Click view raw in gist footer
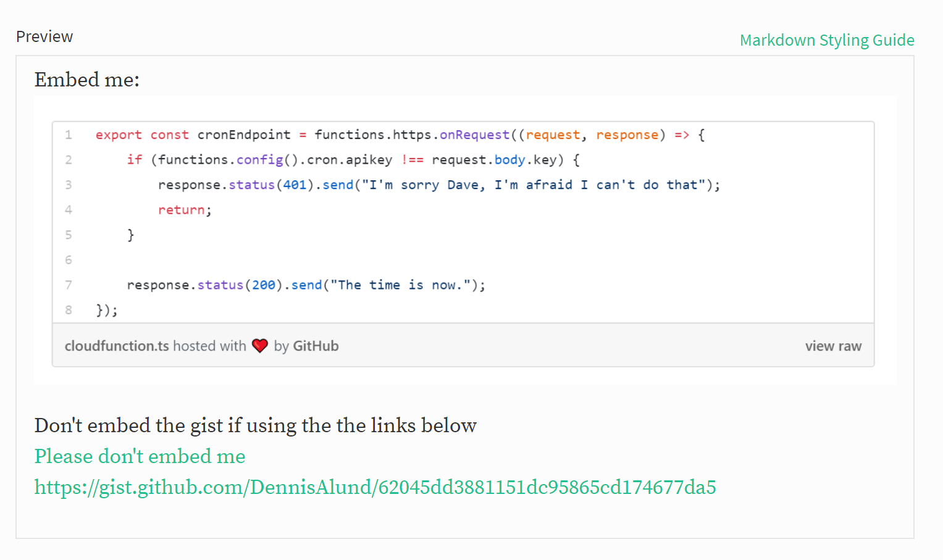This screenshot has height=560, width=943. pyautogui.click(x=833, y=346)
